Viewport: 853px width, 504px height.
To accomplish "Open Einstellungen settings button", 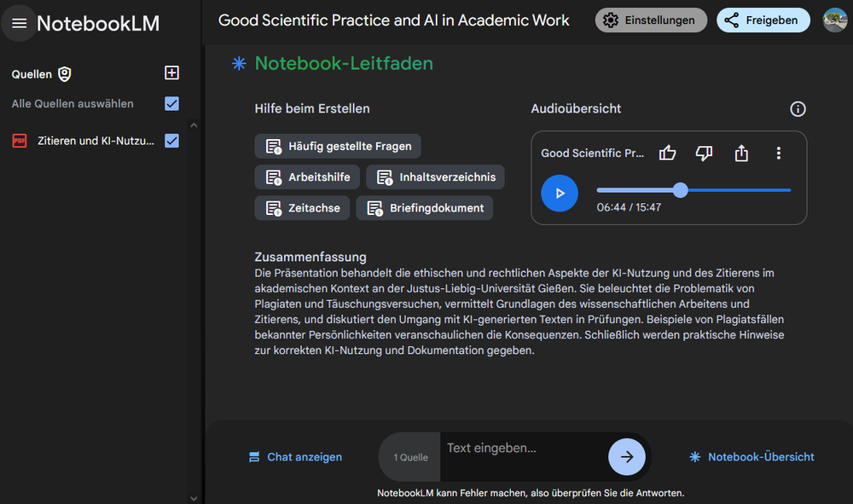I will coord(651,20).
